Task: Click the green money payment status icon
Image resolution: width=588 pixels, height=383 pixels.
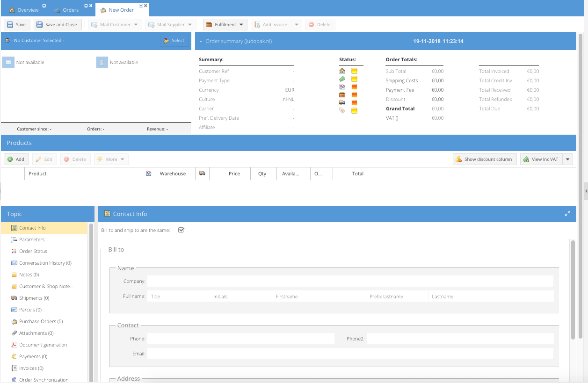Action: tap(342, 79)
